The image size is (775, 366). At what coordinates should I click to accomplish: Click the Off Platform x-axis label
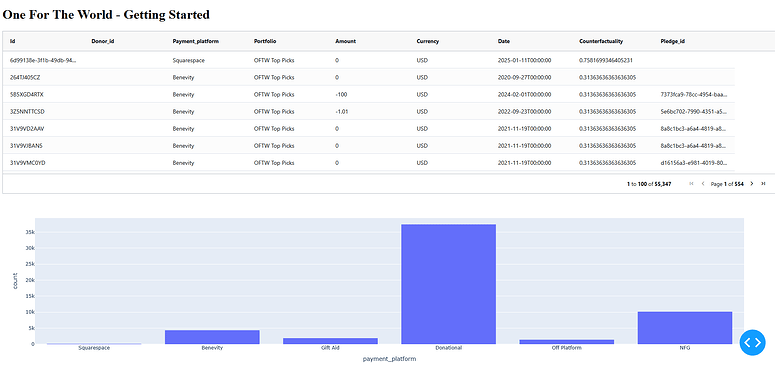pyautogui.click(x=566, y=348)
